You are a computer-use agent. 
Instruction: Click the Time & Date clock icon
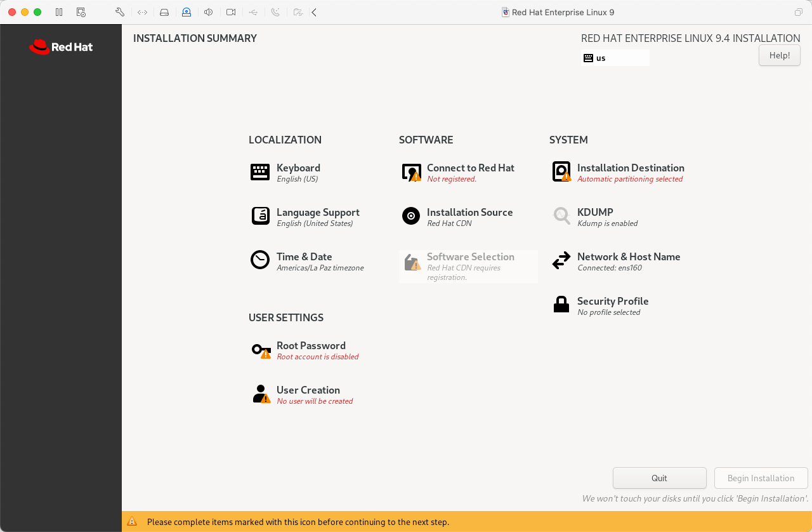click(260, 260)
